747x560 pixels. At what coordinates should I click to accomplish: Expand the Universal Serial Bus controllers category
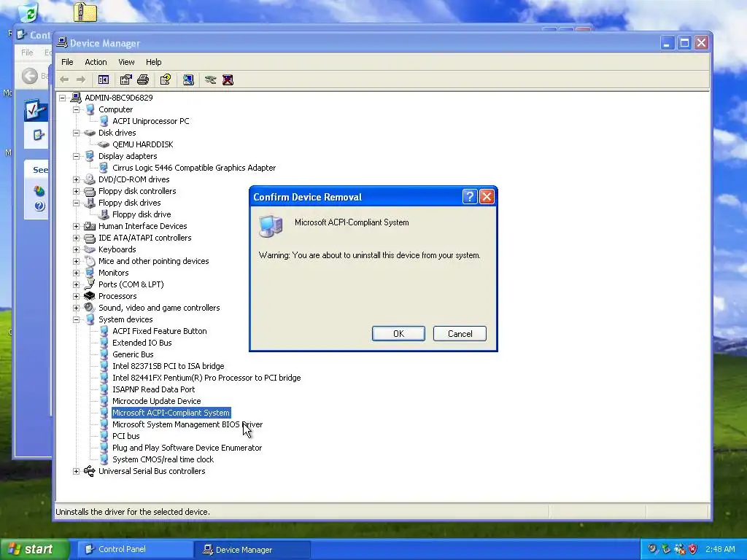(76, 471)
